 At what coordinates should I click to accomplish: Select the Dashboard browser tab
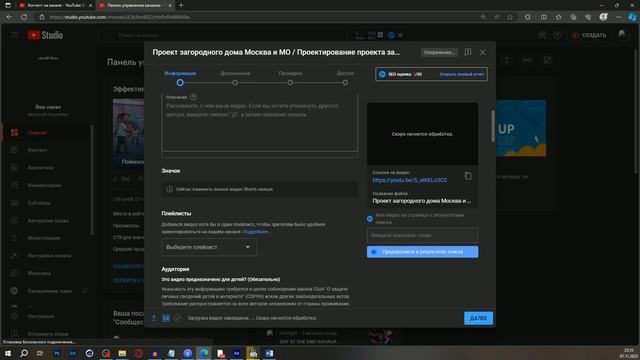(x=136, y=5)
